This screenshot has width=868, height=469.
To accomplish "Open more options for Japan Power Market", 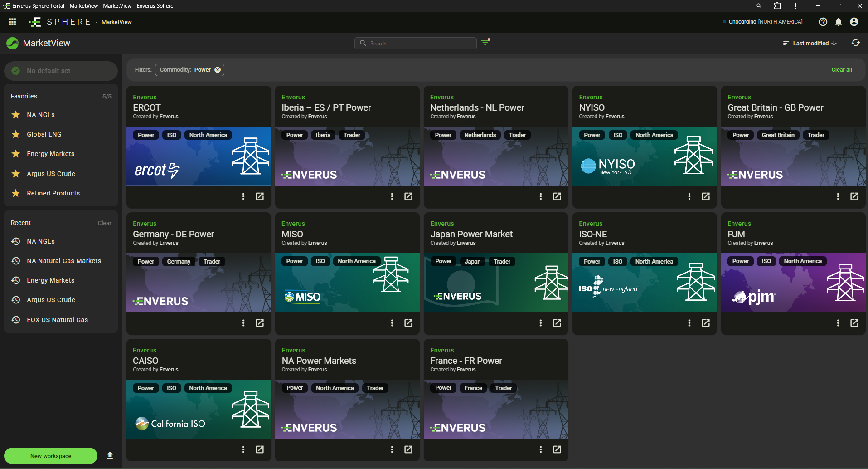I will (x=541, y=323).
